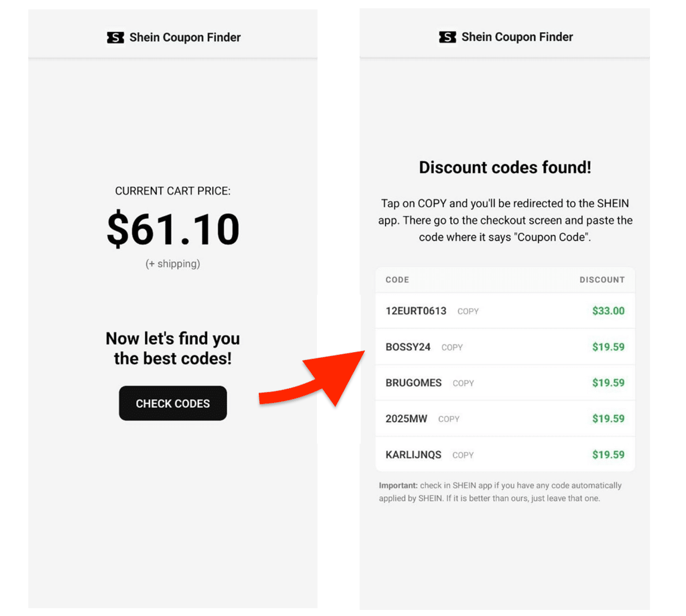Copy the 12EURT0613 coupon code
686x616 pixels.
[468, 311]
